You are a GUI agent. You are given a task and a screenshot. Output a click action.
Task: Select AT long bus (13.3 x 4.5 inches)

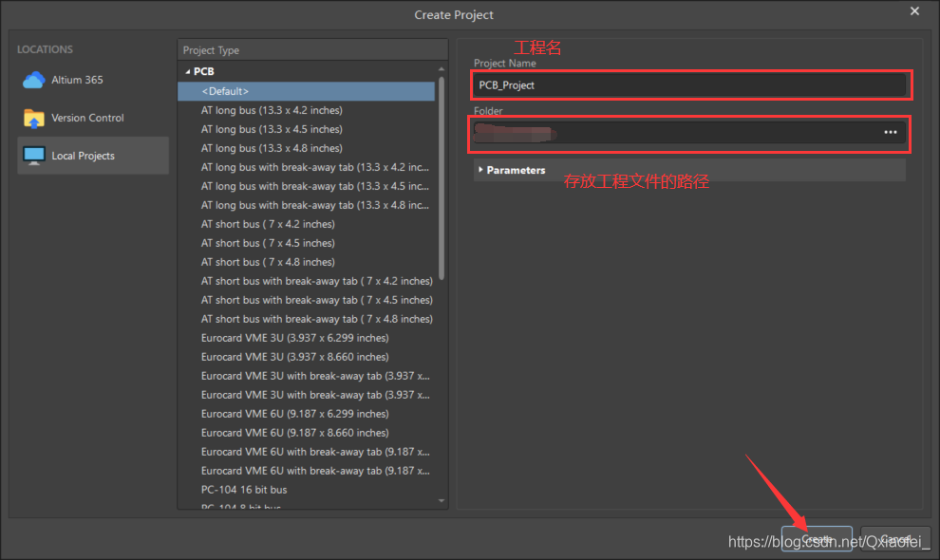coord(272,129)
